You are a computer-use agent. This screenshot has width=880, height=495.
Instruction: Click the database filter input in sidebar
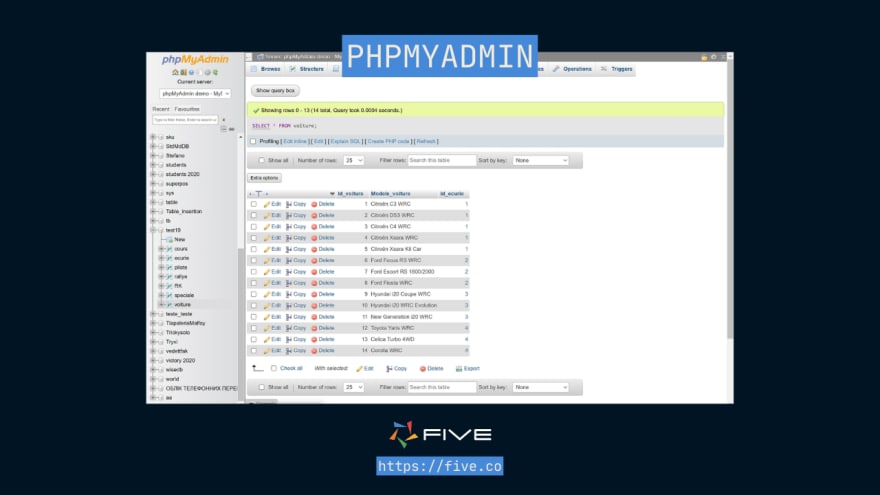click(x=185, y=120)
